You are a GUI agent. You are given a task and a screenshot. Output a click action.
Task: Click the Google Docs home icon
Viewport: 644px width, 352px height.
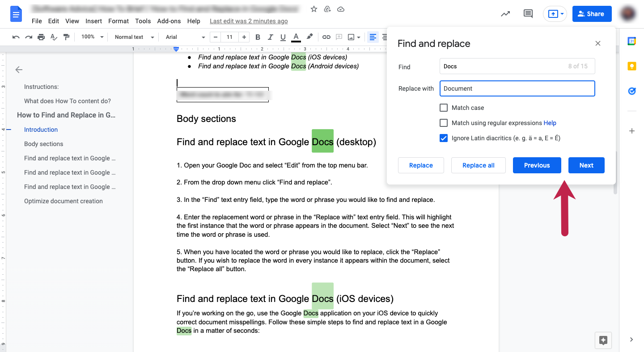(x=17, y=14)
